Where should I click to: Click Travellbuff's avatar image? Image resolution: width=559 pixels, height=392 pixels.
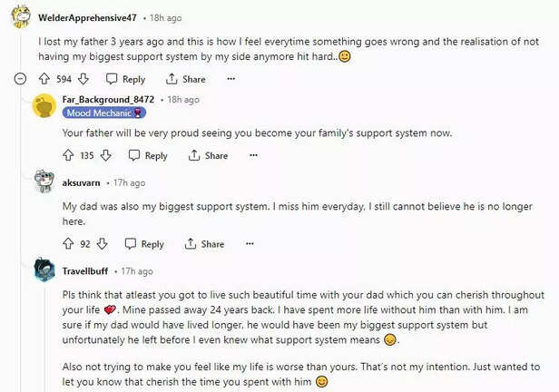[44, 269]
